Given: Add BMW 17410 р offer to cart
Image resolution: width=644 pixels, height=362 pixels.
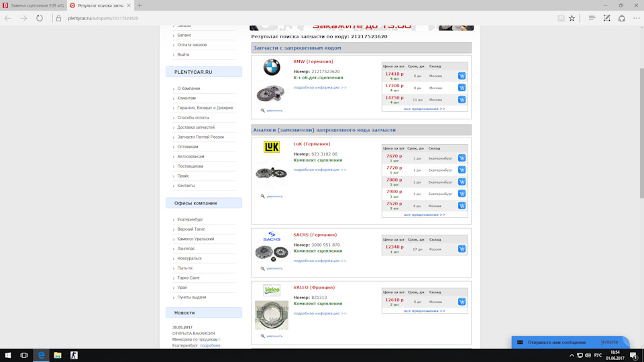Looking at the screenshot, I should [x=462, y=76].
